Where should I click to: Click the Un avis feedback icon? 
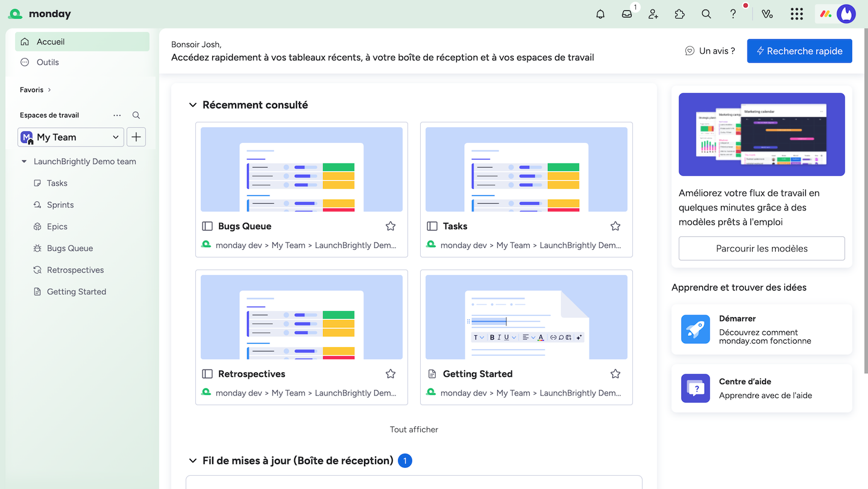click(x=690, y=51)
